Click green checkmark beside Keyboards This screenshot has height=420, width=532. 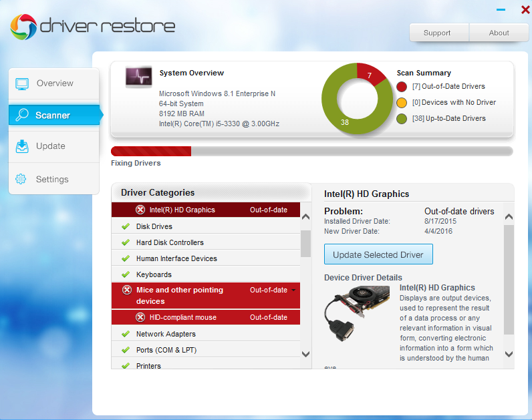tap(126, 274)
